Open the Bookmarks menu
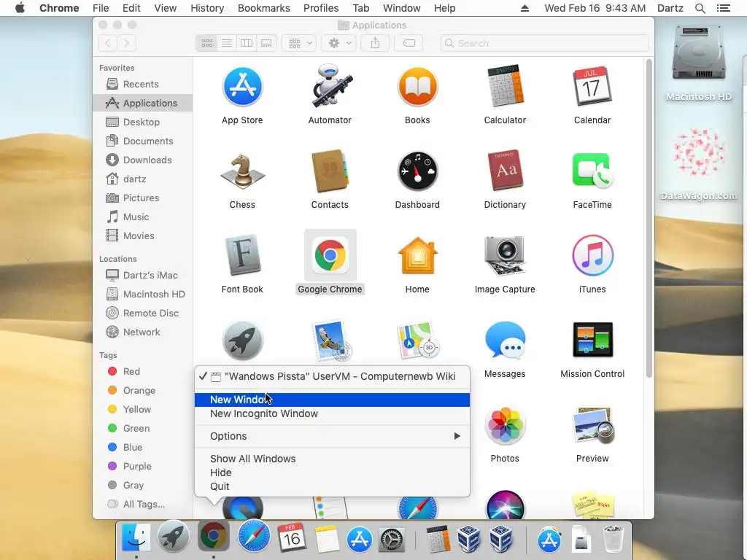The width and height of the screenshot is (747, 560). pos(263,8)
